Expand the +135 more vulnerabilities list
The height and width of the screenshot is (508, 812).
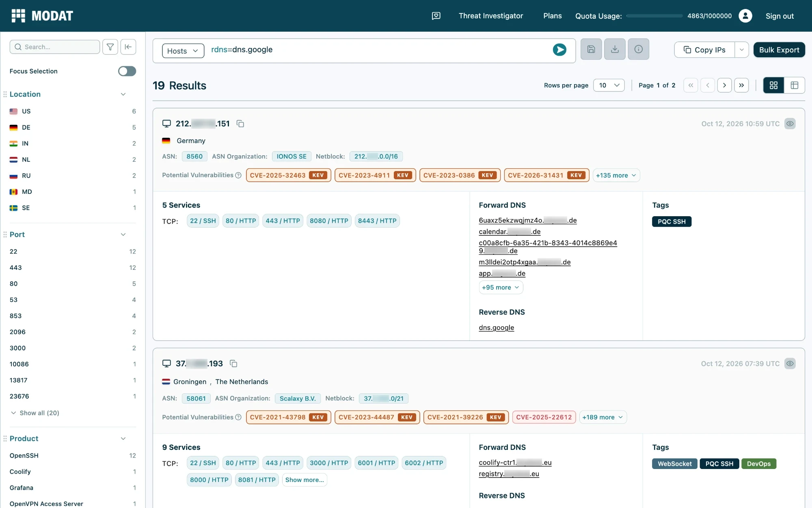616,175
